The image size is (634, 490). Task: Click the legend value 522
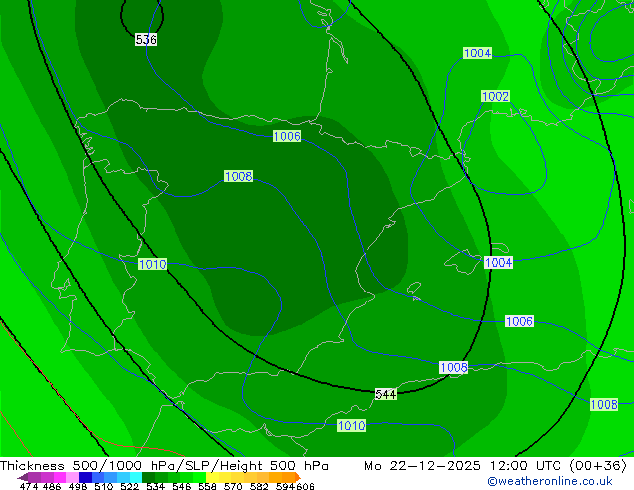[129, 486]
